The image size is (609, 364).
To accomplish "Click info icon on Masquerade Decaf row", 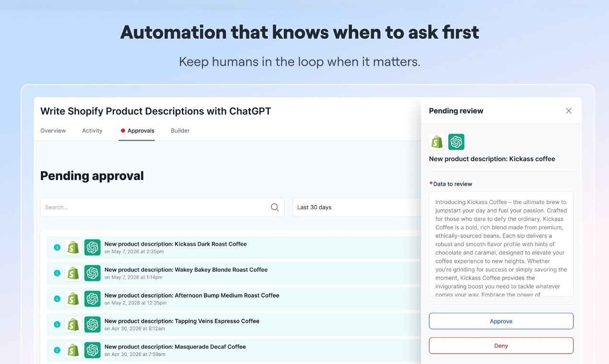I will [57, 350].
